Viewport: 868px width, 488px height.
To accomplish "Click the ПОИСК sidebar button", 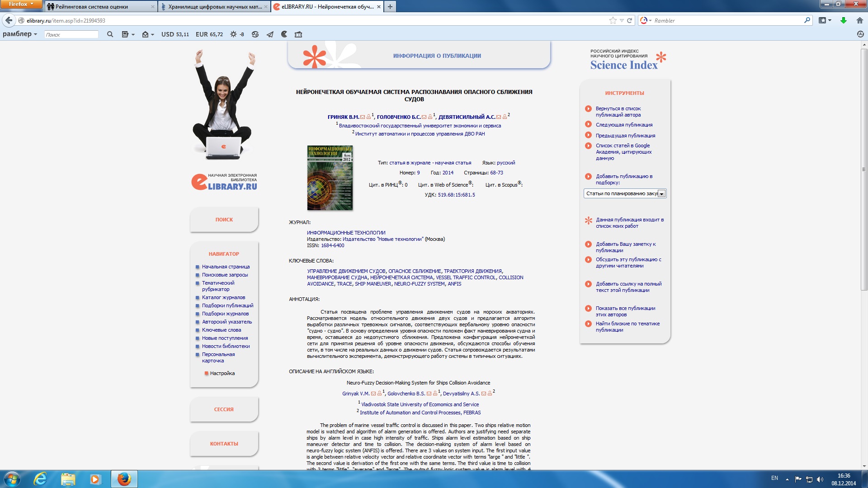I will click(224, 220).
